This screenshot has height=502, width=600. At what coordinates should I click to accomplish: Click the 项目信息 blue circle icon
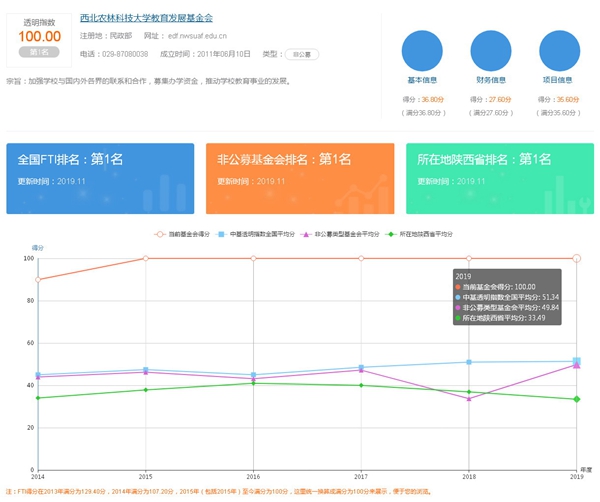point(558,52)
